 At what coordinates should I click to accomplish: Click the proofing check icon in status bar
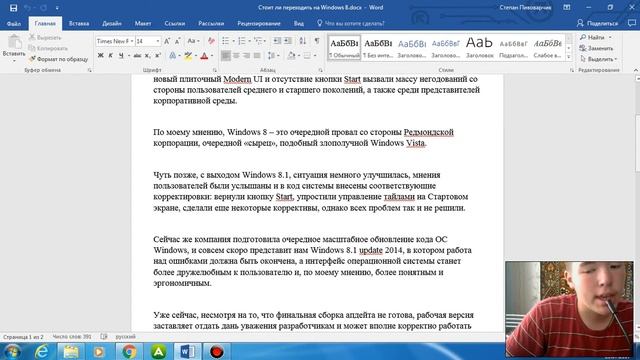coord(104,337)
